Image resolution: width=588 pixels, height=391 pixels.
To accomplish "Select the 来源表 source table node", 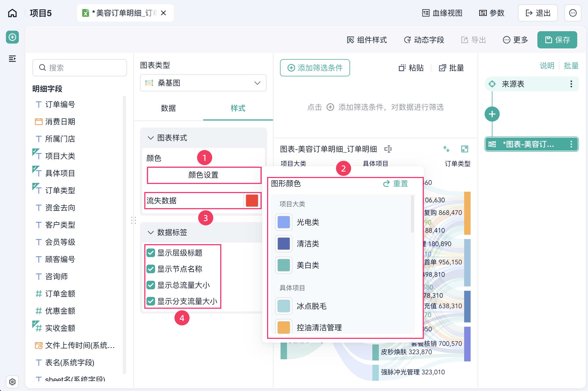I will point(532,84).
